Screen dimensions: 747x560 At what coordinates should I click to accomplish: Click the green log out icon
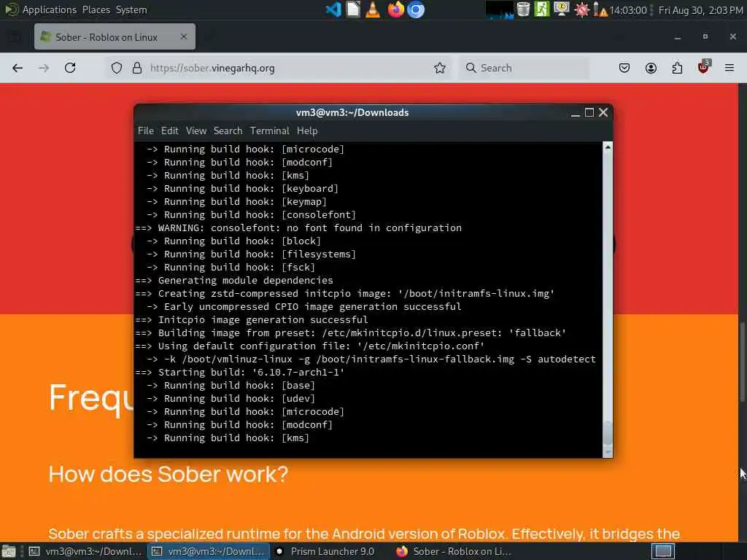pos(542,9)
